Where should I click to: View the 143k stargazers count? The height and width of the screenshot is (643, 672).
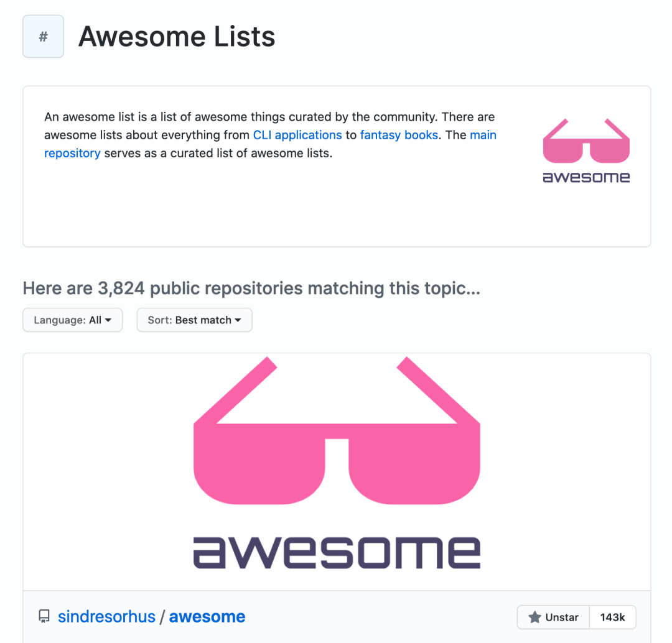[x=612, y=618]
